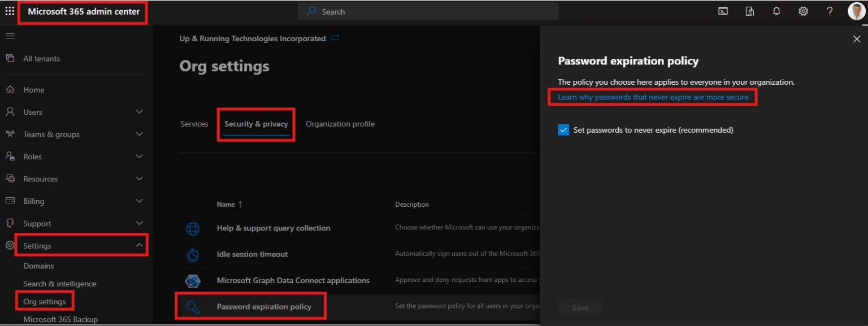Click inside the Search field
The width and height of the screenshot is (868, 326).
427,11
